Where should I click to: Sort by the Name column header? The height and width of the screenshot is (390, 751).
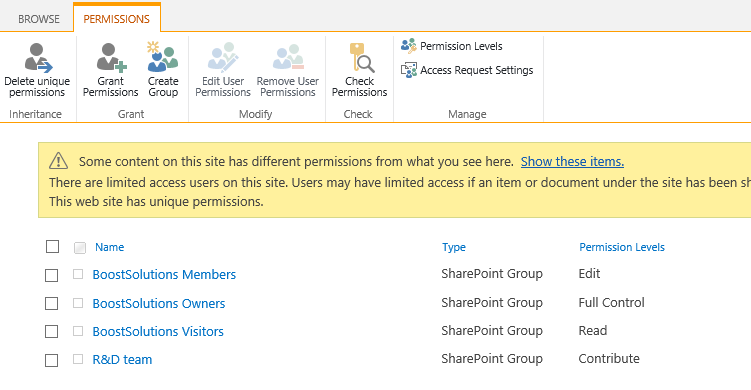click(x=109, y=247)
